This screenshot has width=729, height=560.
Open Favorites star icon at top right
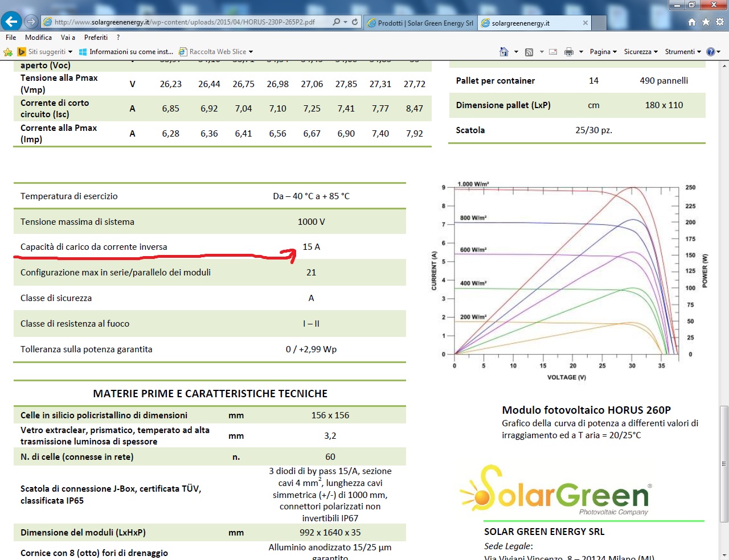click(706, 22)
